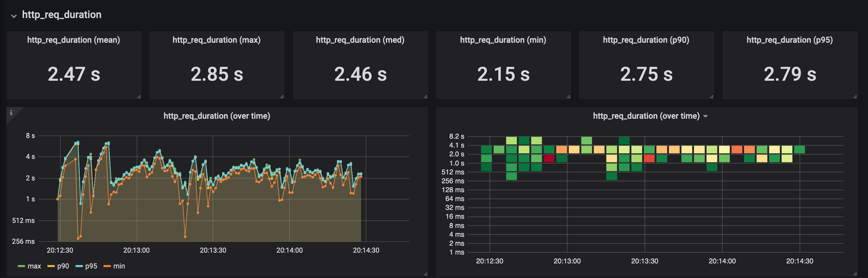The height and width of the screenshot is (278, 868).
Task: Click resize handle of the (p95) stat panel
Action: (x=855, y=97)
